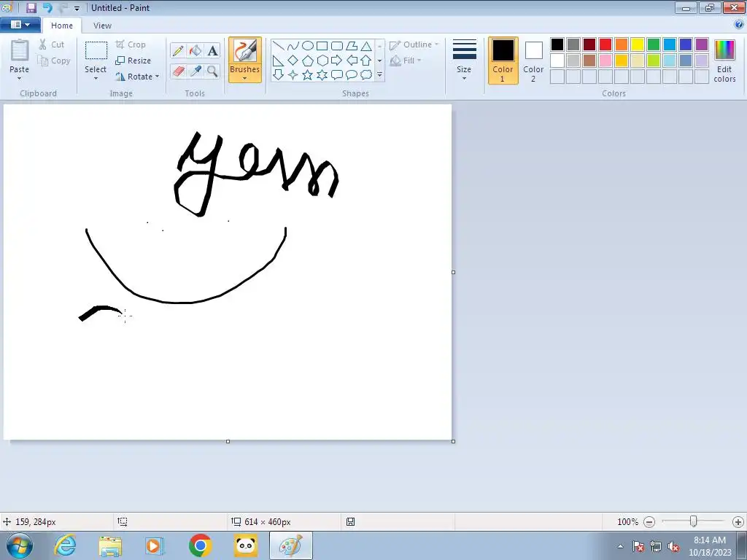
Task: Select the Text tool
Action: [x=212, y=50]
